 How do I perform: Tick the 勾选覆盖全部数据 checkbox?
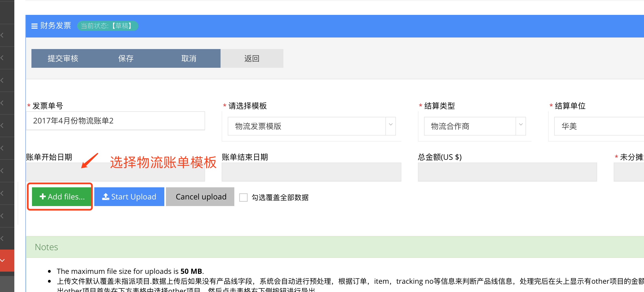(x=243, y=198)
